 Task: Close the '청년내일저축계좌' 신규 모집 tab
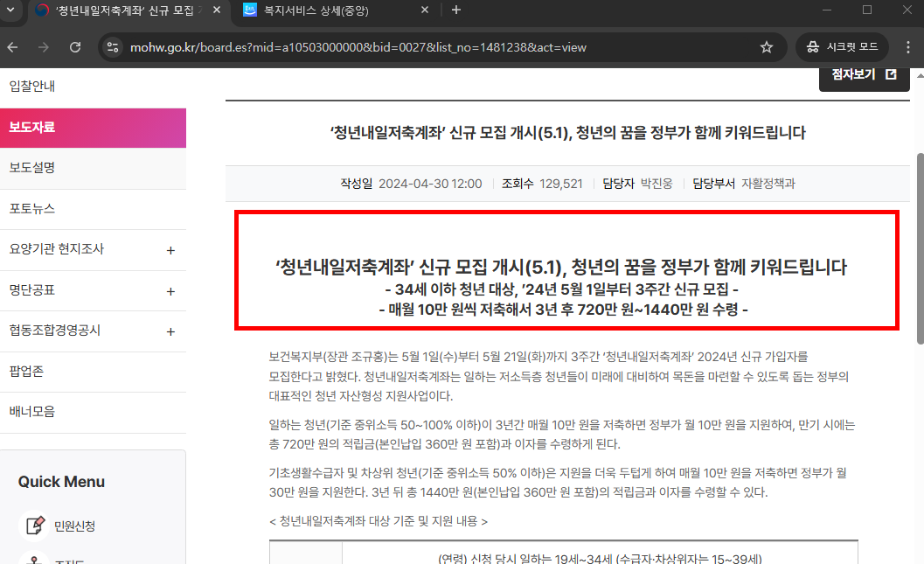[217, 10]
